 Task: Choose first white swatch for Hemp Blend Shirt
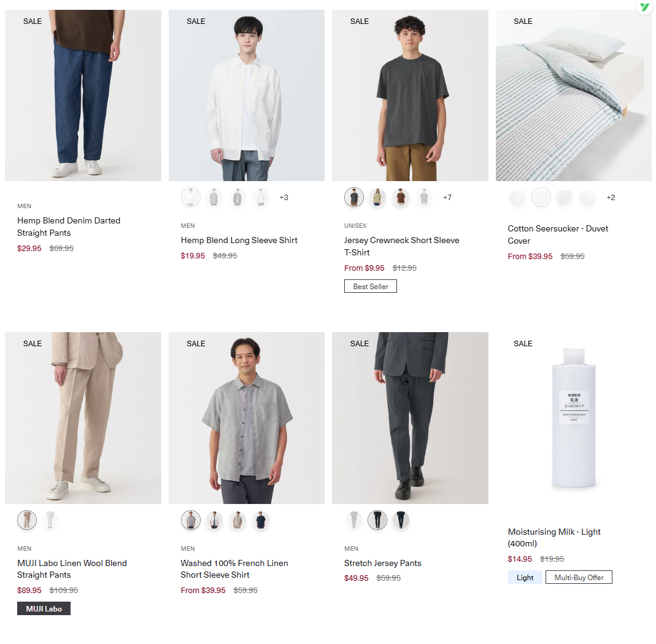191,197
